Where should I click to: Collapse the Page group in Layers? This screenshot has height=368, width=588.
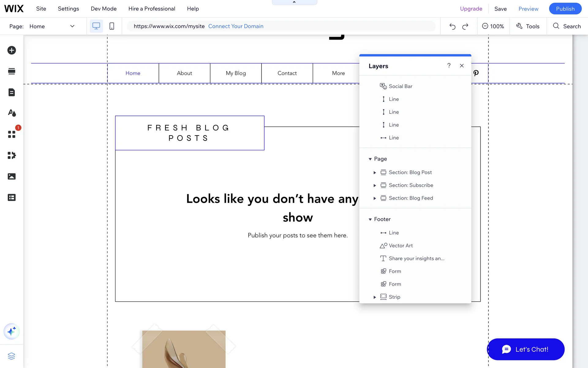(370, 159)
